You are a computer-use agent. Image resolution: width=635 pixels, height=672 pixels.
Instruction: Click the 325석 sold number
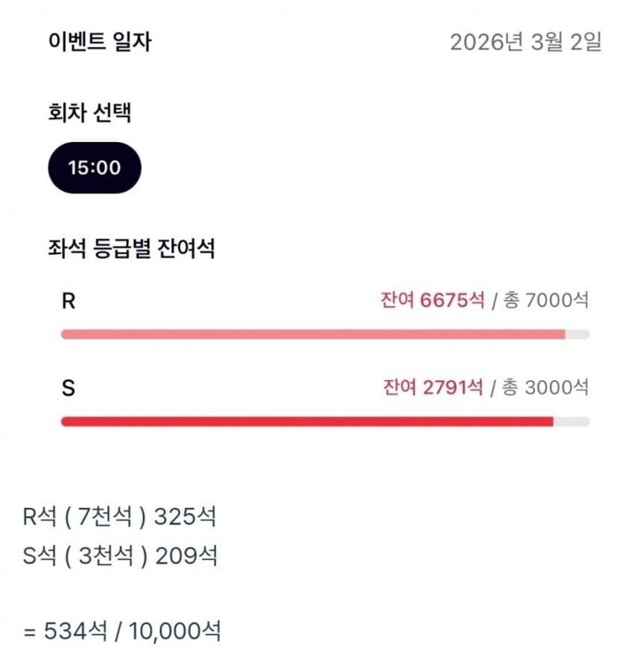coord(185,516)
